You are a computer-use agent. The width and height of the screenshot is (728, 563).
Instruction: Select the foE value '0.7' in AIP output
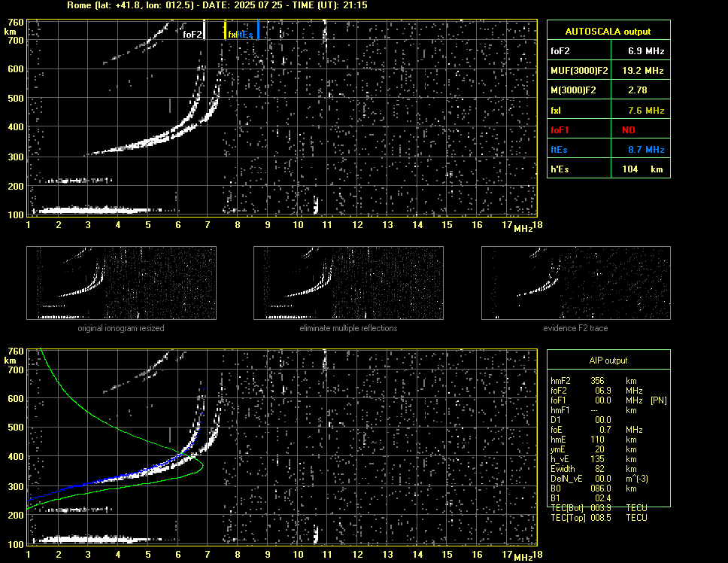click(605, 430)
